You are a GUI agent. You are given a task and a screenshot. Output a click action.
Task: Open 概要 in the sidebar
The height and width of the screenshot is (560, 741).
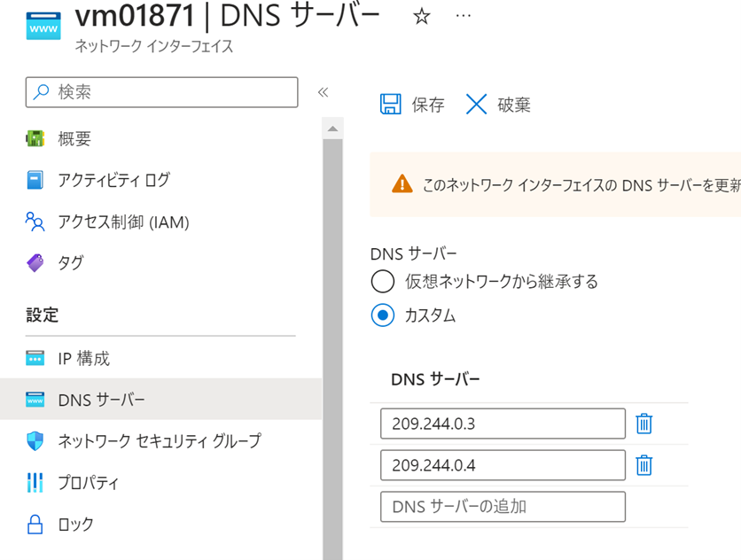(74, 139)
